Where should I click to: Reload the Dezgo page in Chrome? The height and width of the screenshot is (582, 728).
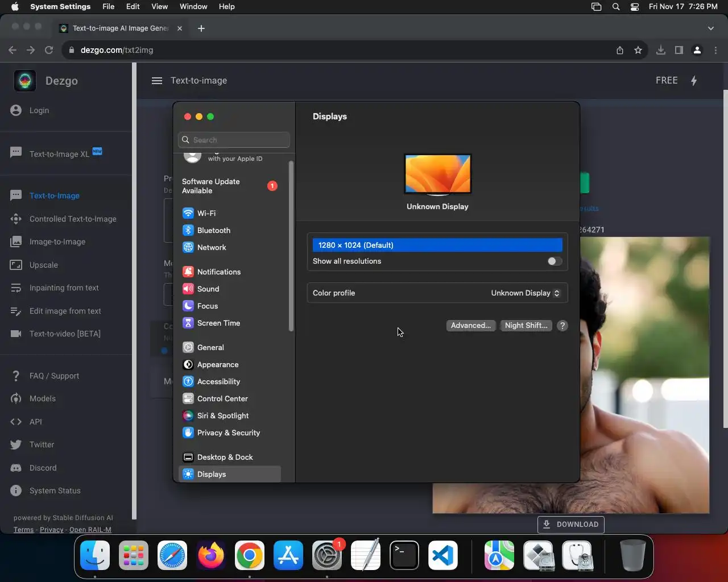[49, 50]
